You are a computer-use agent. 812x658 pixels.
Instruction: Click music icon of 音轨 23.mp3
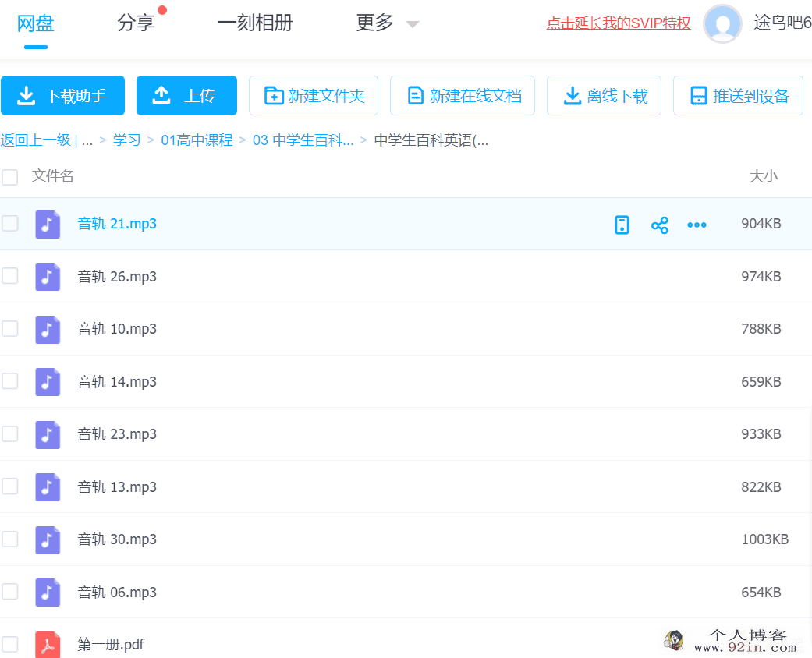click(x=48, y=434)
